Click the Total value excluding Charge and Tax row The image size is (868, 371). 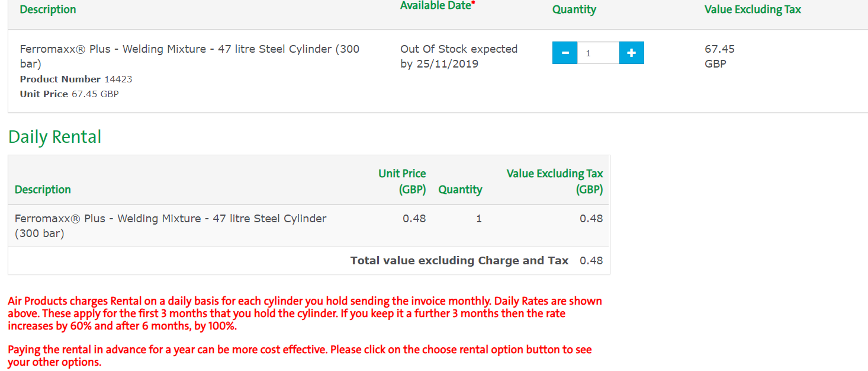[x=459, y=261]
